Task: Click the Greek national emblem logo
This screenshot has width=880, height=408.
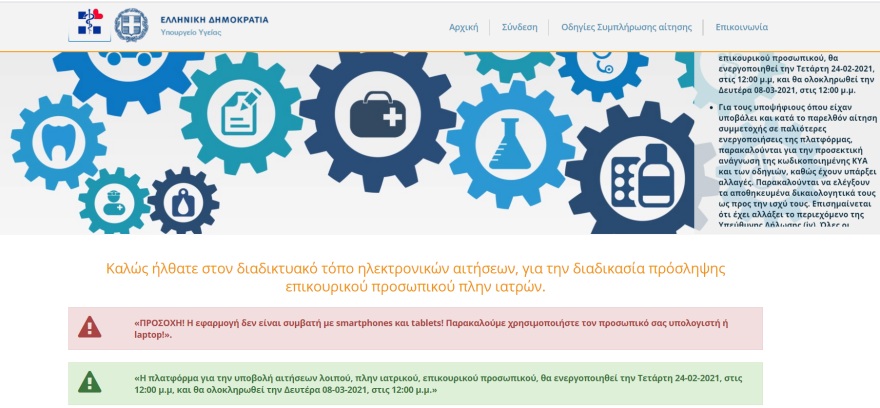Action: click(131, 25)
